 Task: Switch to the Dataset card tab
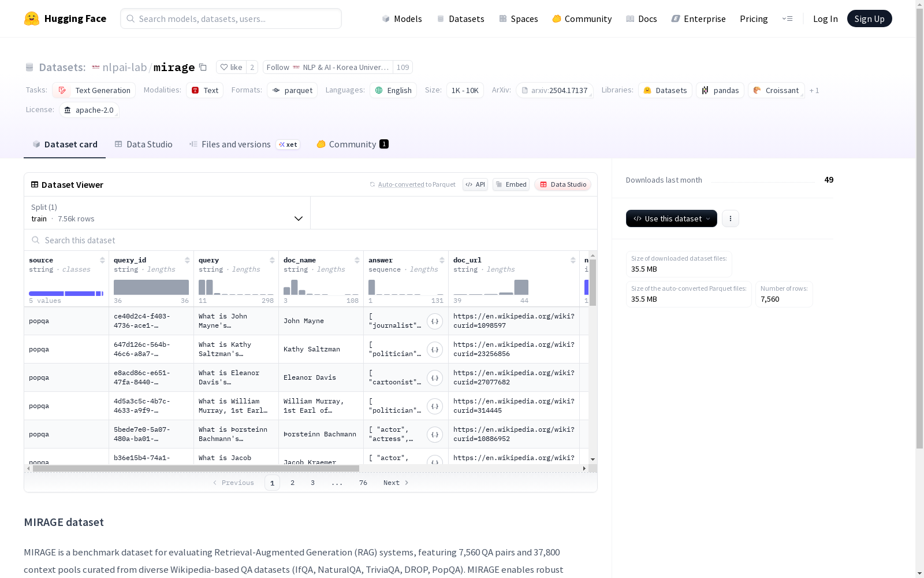65,144
